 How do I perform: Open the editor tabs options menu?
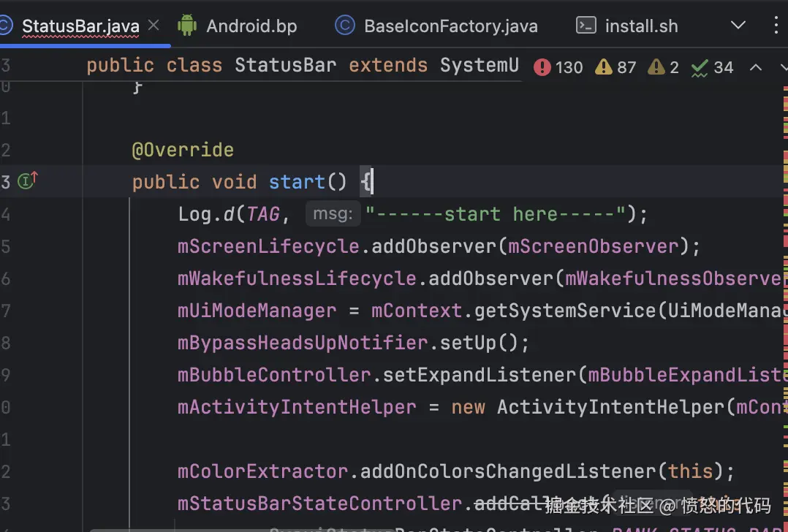pos(776,25)
